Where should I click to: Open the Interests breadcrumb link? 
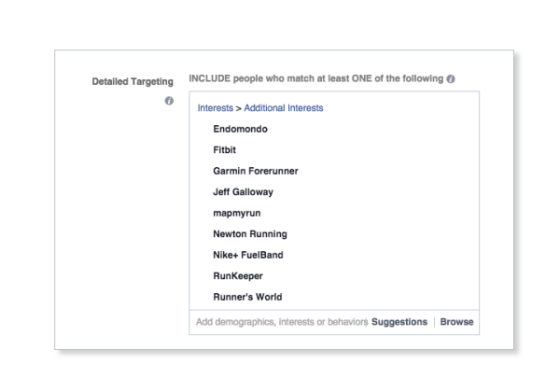click(x=216, y=108)
